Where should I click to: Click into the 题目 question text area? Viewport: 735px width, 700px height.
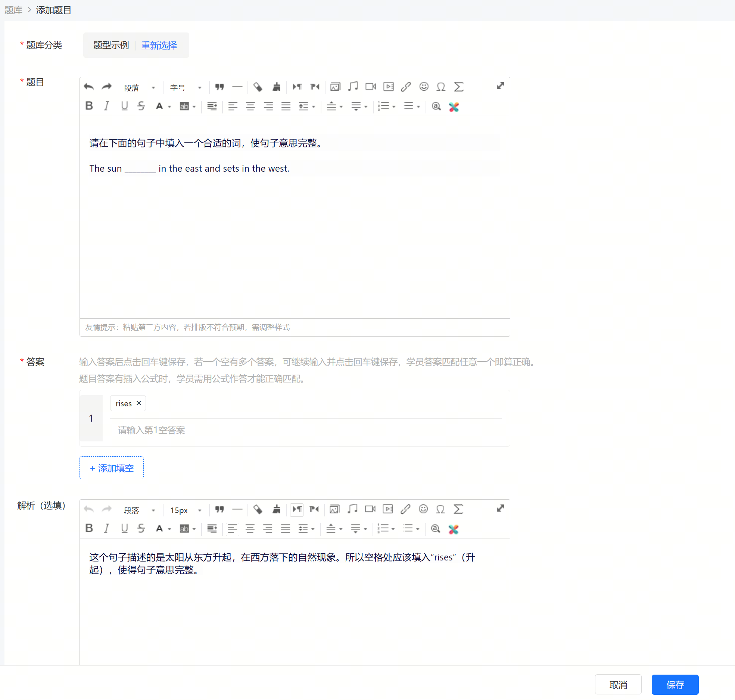(295, 217)
